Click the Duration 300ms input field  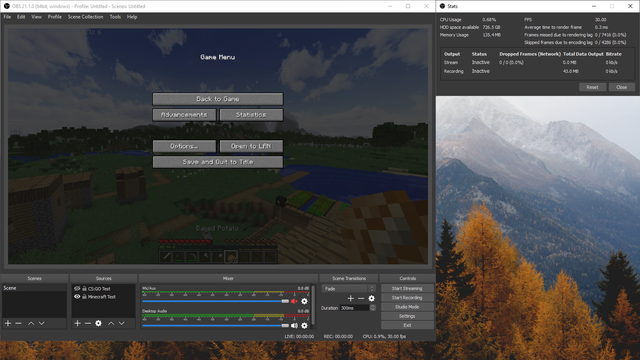354,308
